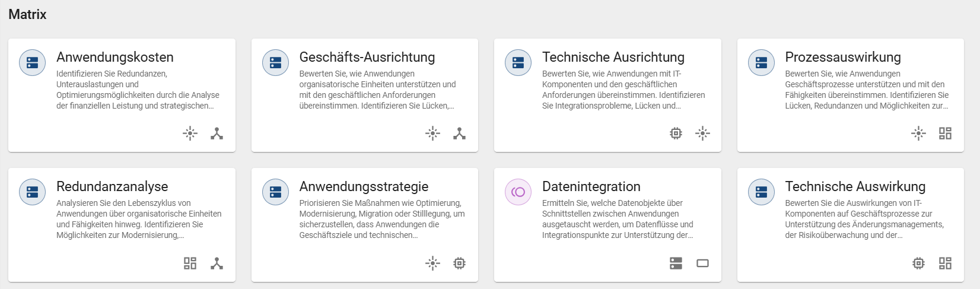Click the rectangle icon on Datenintegration card
Screen dimensions: 980x289
702,263
